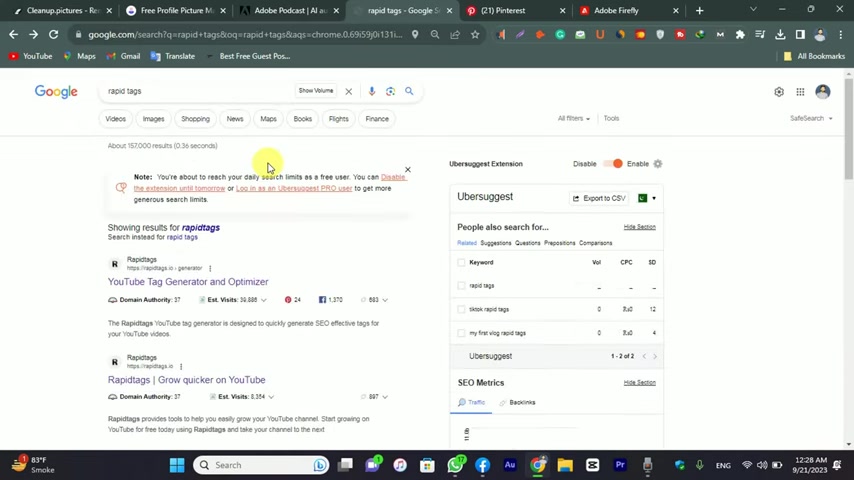Screen dimensions: 854x480
Task: Open 'YouTube Tag Generator and Optimizer' result
Action: click(188, 282)
